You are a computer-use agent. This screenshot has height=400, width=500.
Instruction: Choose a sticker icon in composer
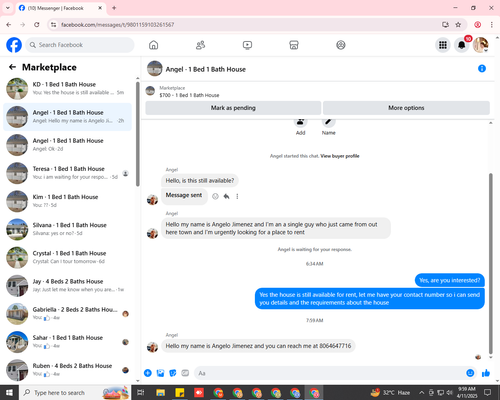point(173,373)
